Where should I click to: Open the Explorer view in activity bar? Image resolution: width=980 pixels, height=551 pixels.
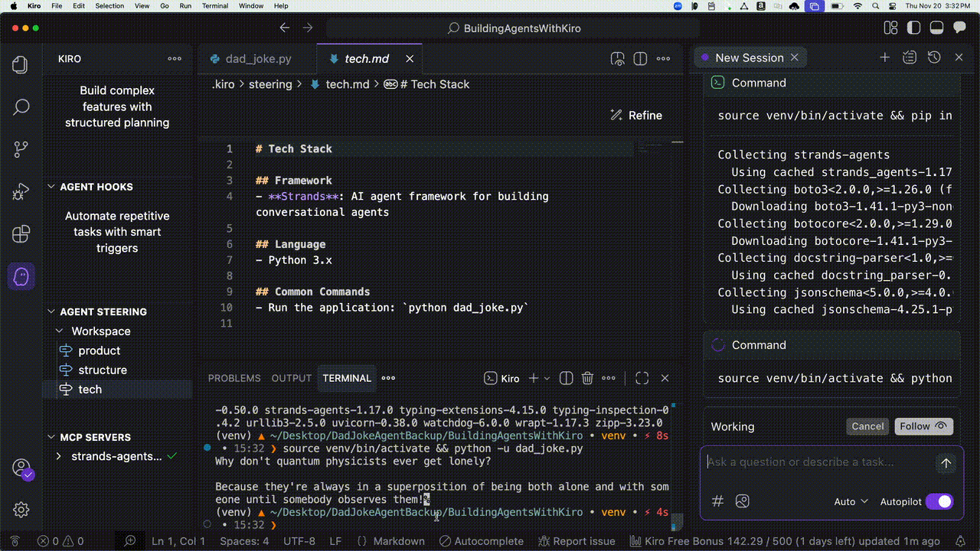click(21, 65)
